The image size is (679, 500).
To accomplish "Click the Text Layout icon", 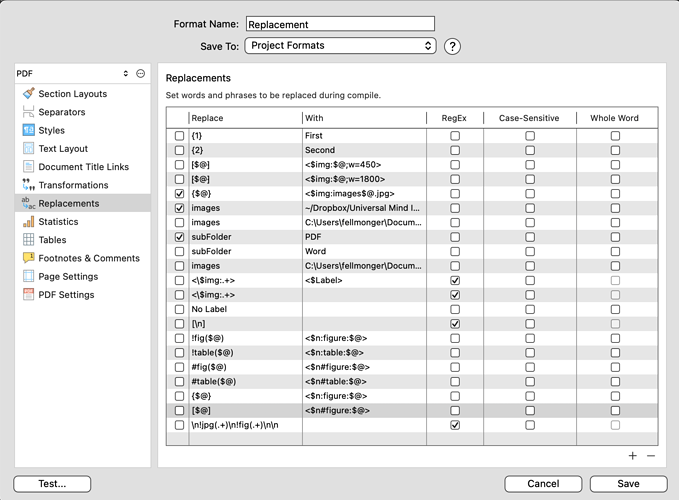I will (x=28, y=148).
